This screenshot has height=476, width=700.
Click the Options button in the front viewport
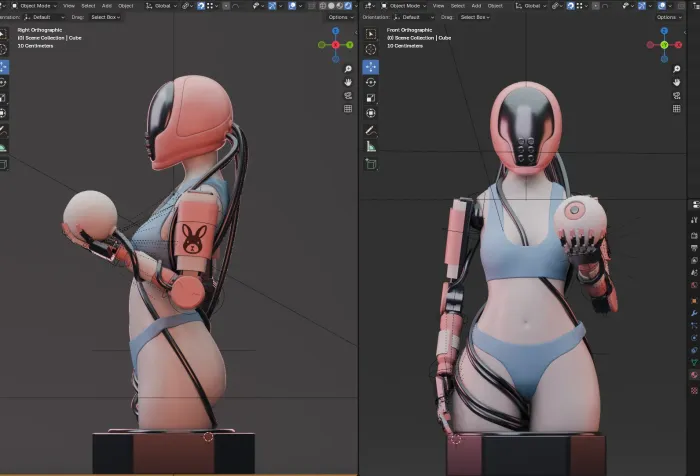pyautogui.click(x=669, y=17)
